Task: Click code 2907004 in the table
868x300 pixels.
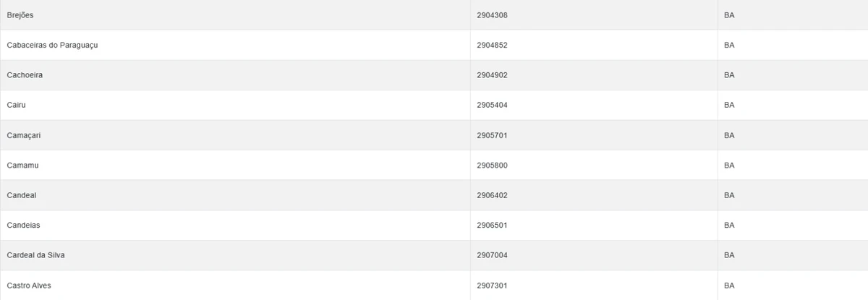Action: point(492,255)
